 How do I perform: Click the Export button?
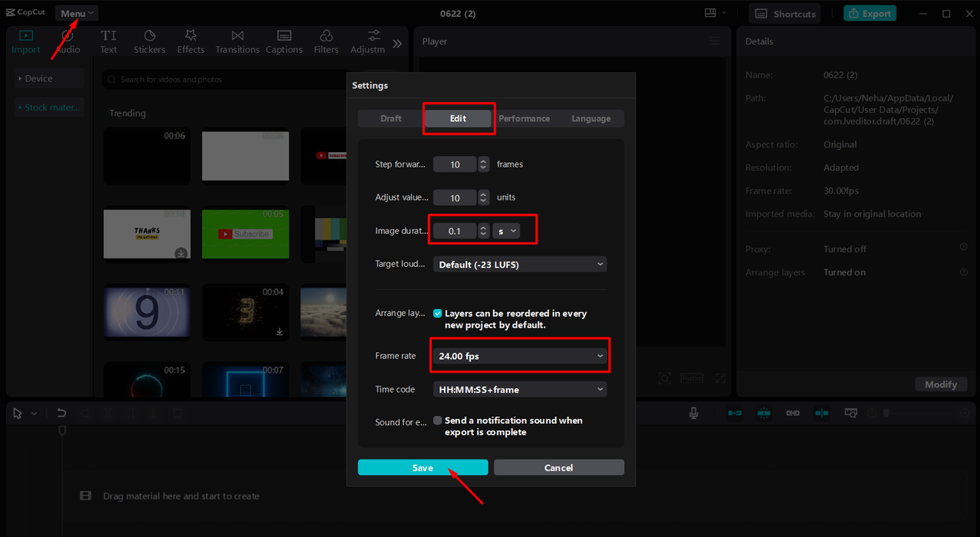[x=871, y=13]
